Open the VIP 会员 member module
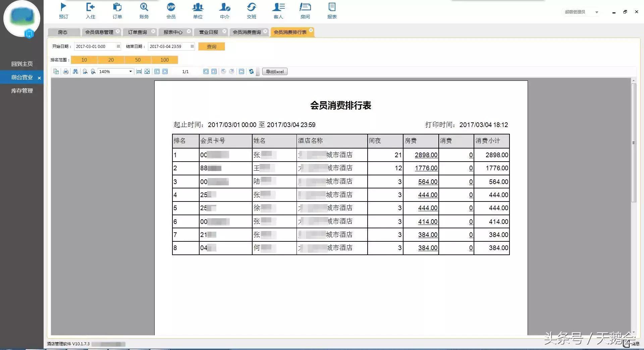 [x=171, y=10]
